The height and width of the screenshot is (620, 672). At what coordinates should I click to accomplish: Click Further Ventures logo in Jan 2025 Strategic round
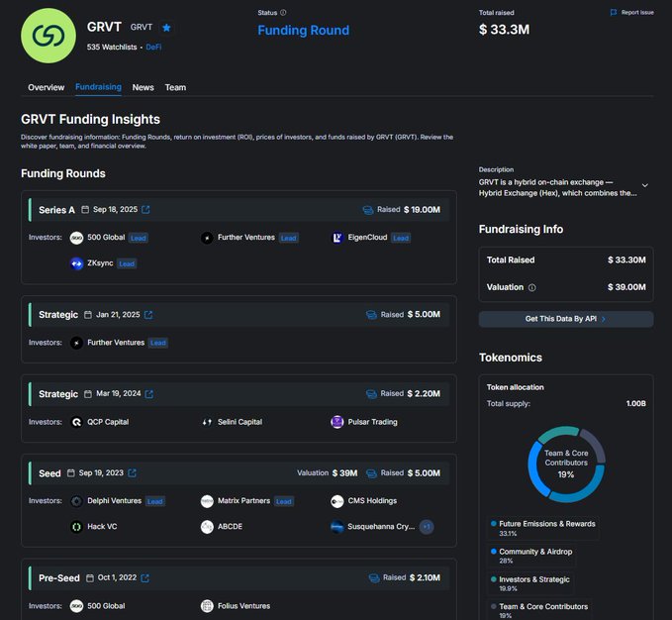76,343
